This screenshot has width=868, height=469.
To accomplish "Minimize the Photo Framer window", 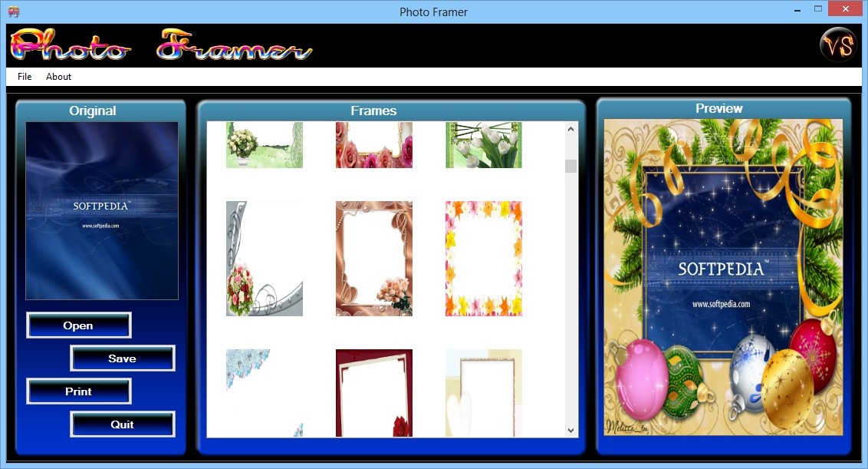I will (x=797, y=10).
